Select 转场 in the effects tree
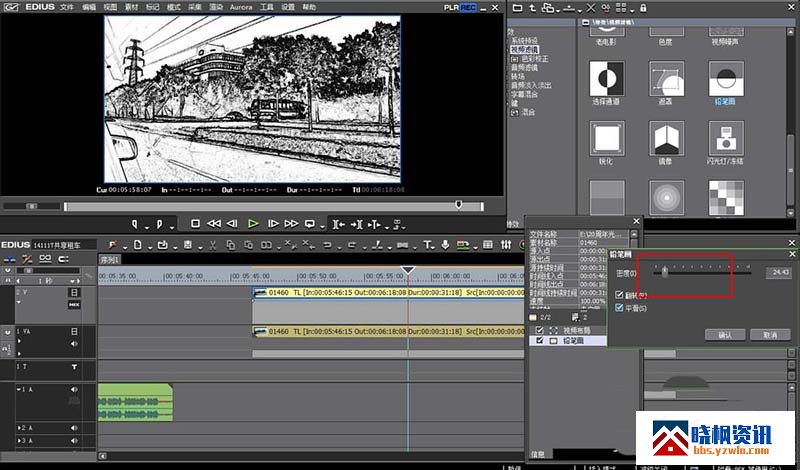Screen dimensions: 800x470 pos(517,77)
